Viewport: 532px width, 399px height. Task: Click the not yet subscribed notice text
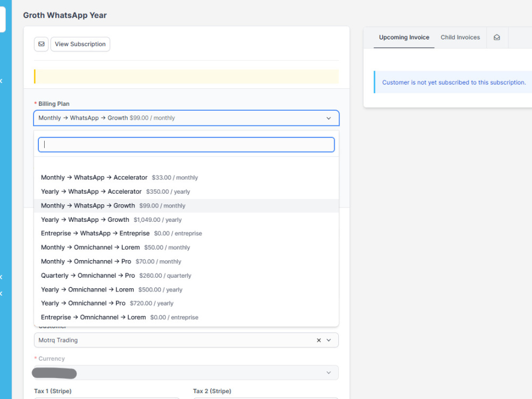click(454, 82)
